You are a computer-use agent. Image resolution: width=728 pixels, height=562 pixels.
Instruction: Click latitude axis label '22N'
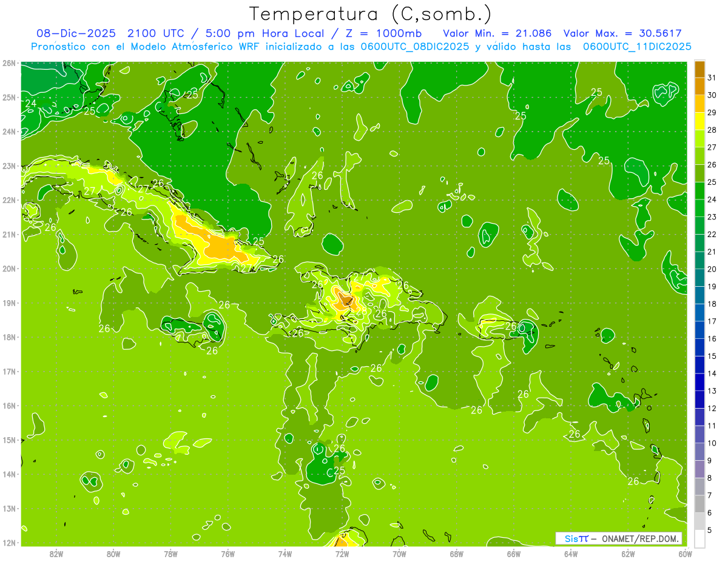(8, 200)
